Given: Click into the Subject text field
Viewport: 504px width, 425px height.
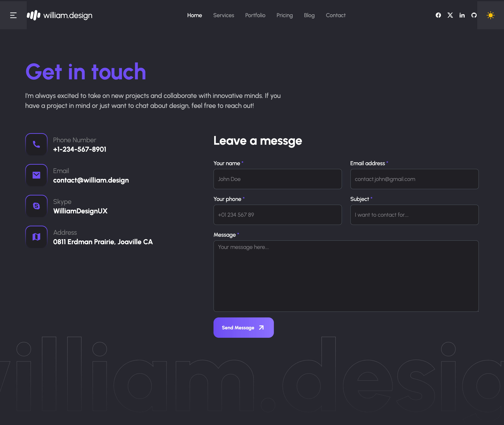Looking at the screenshot, I should tap(414, 215).
